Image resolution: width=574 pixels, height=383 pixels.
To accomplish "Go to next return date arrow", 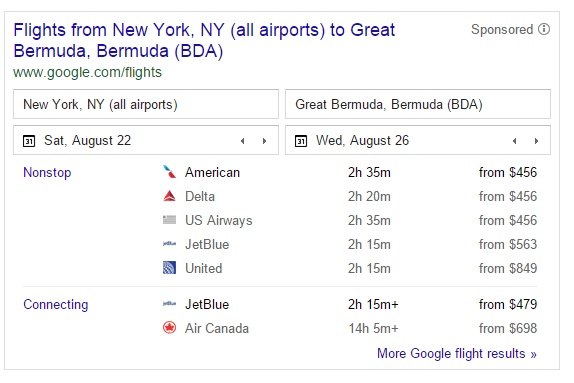I will click(536, 141).
